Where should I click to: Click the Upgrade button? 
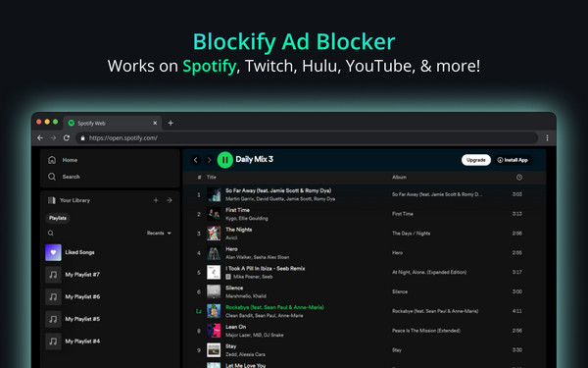[x=476, y=160]
